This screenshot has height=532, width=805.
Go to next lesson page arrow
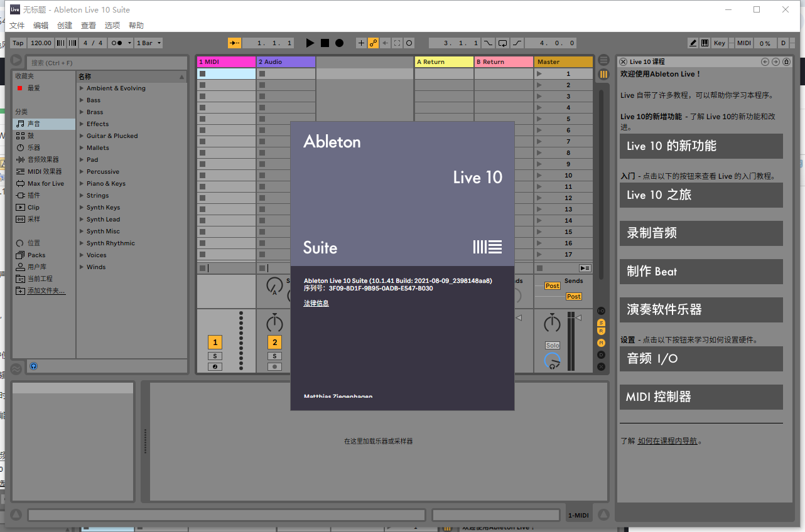point(775,61)
